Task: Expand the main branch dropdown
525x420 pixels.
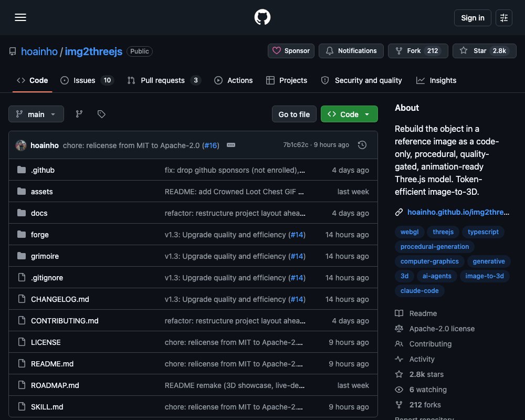Action: click(36, 114)
